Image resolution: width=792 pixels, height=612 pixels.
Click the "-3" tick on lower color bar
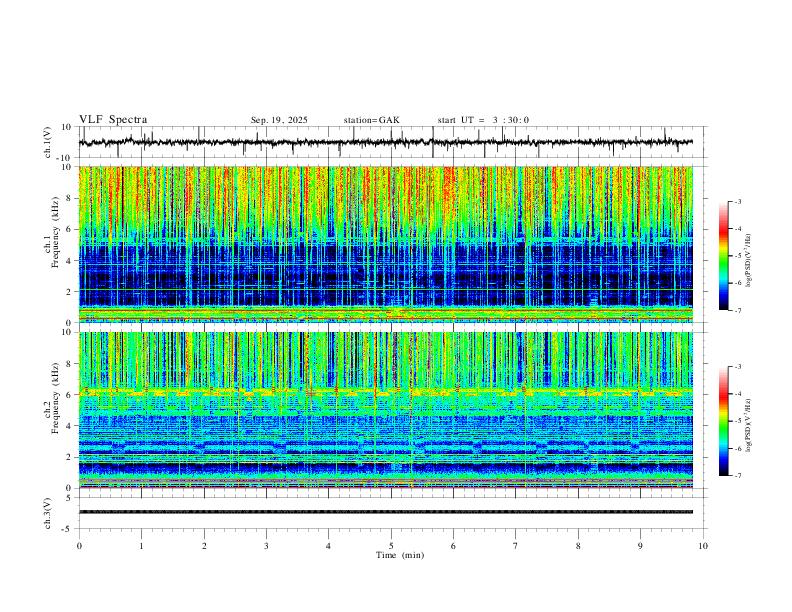737,367
